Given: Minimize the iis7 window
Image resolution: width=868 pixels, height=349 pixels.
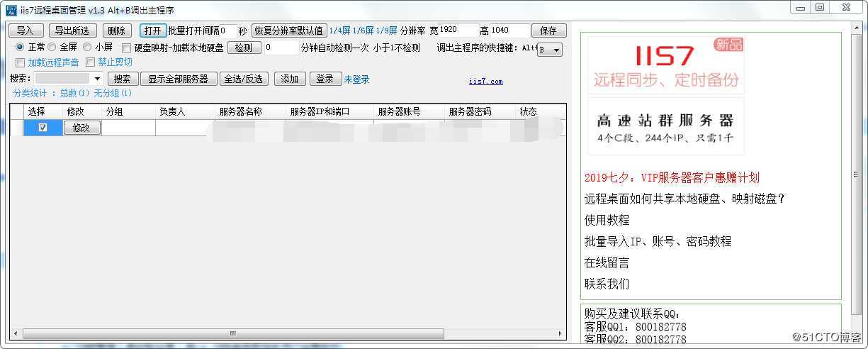Looking at the screenshot, I should pyautogui.click(x=801, y=8).
